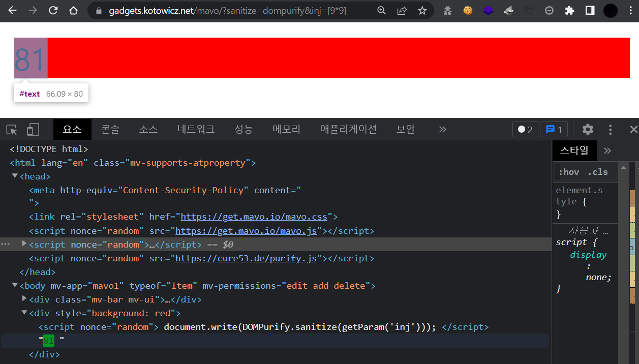Toggle the .cls class editor button
This screenshot has width=639, height=364.
coord(598,172)
